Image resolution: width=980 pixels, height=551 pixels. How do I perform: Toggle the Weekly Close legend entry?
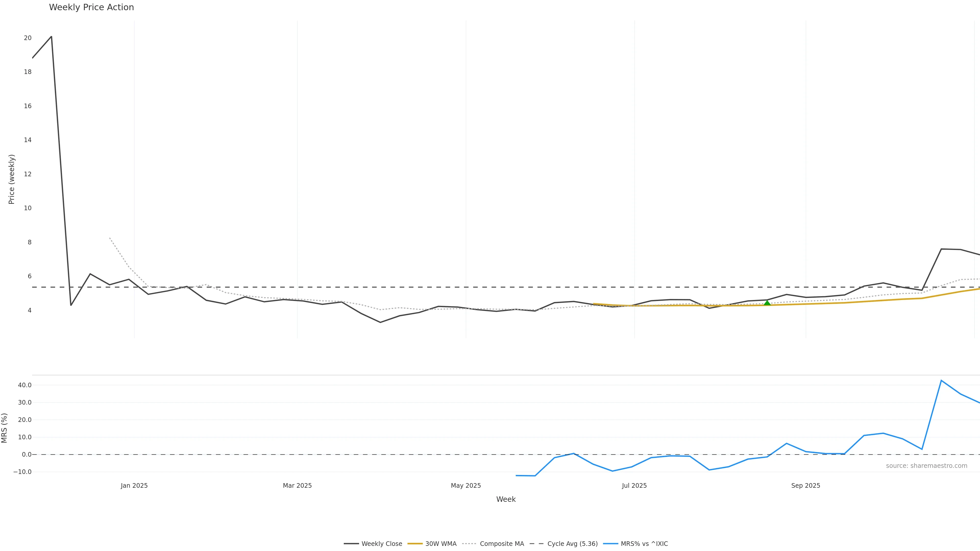[x=382, y=544]
